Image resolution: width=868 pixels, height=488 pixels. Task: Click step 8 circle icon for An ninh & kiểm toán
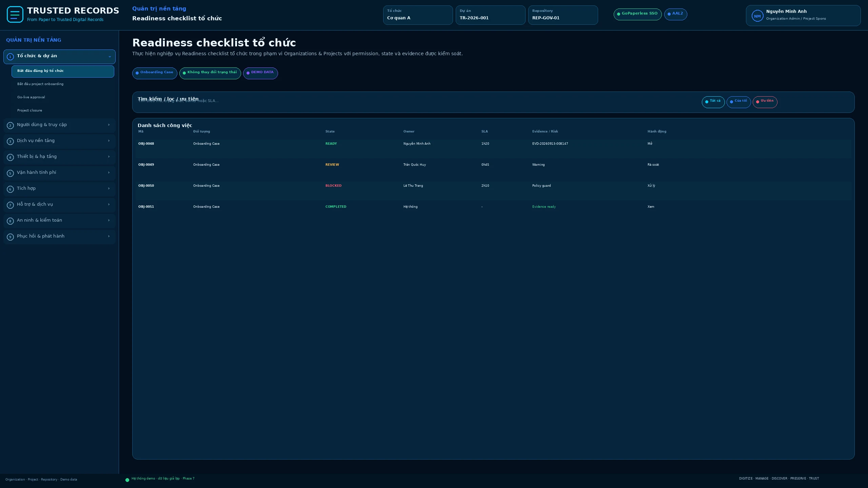click(10, 221)
